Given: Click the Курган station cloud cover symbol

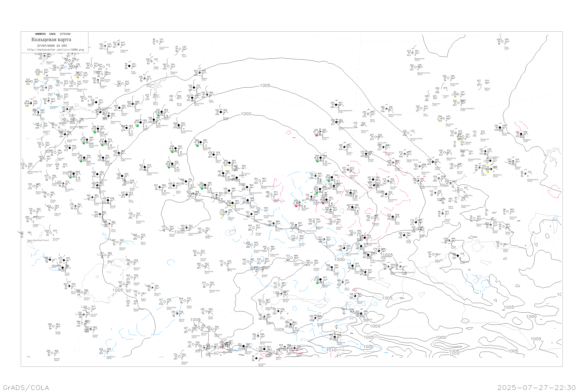Looking at the screenshot, I should (x=213, y=155).
